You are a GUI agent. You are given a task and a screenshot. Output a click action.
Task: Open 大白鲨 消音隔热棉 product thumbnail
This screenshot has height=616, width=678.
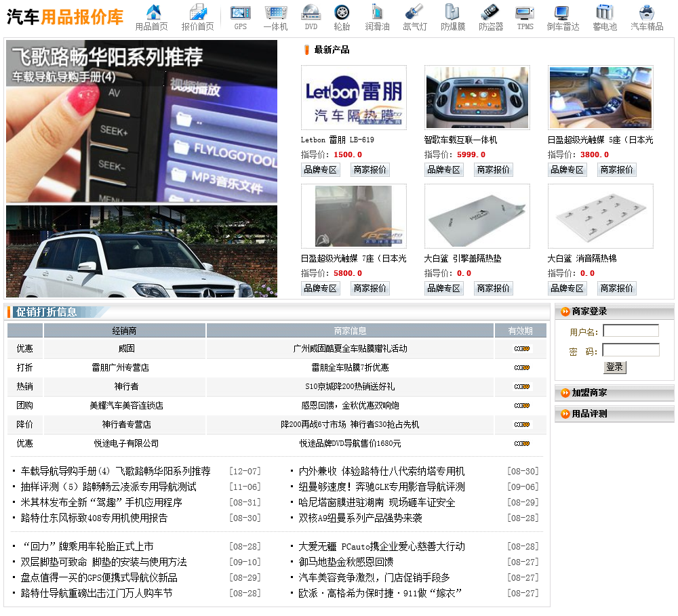click(600, 216)
